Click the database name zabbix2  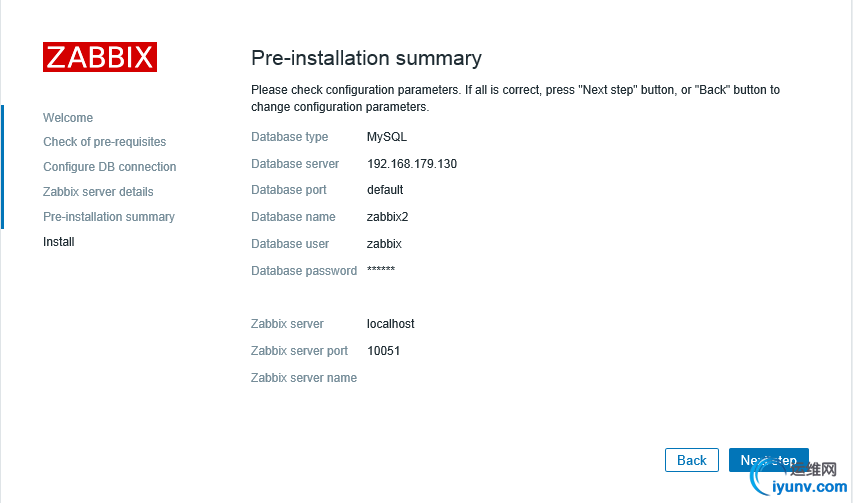pos(387,216)
